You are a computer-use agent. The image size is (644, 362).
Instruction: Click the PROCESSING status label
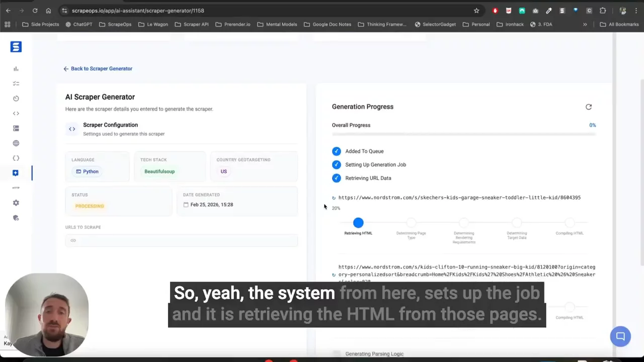[90, 206]
